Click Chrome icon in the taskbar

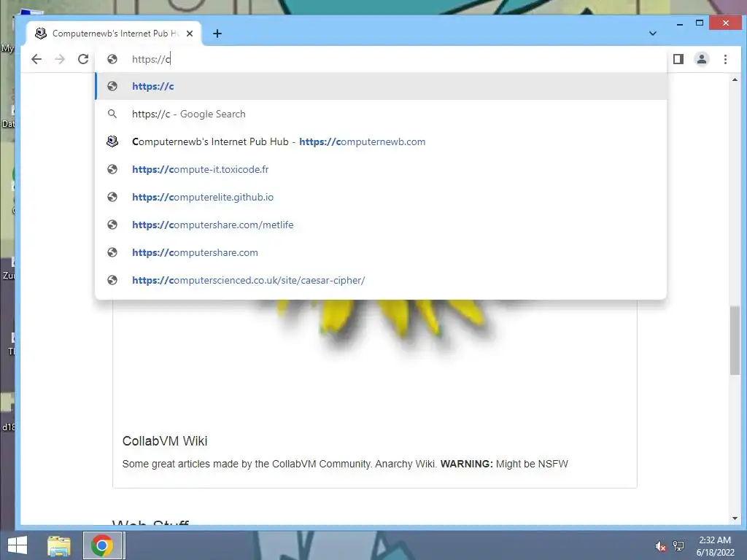(102, 545)
